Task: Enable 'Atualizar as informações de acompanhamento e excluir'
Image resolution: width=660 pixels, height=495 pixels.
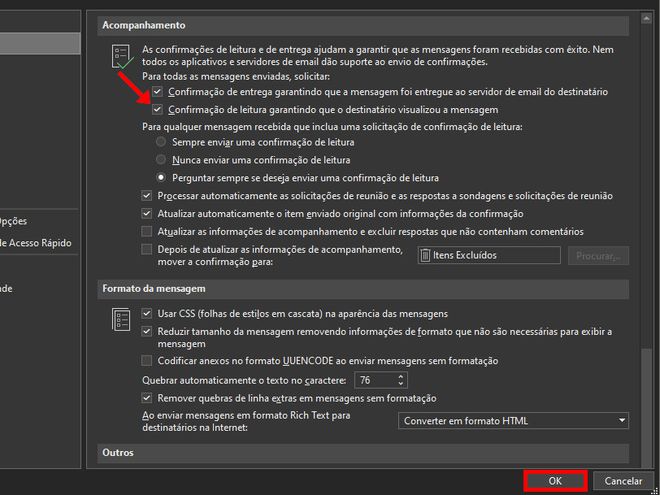Action: (146, 232)
